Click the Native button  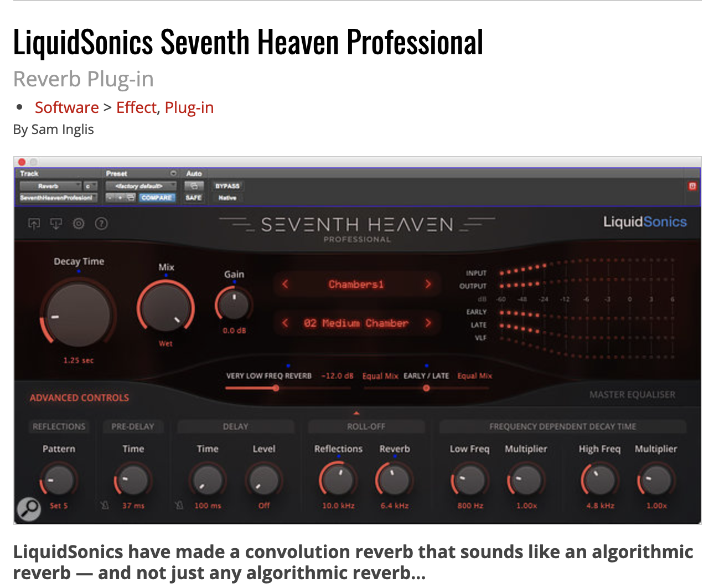tap(227, 198)
